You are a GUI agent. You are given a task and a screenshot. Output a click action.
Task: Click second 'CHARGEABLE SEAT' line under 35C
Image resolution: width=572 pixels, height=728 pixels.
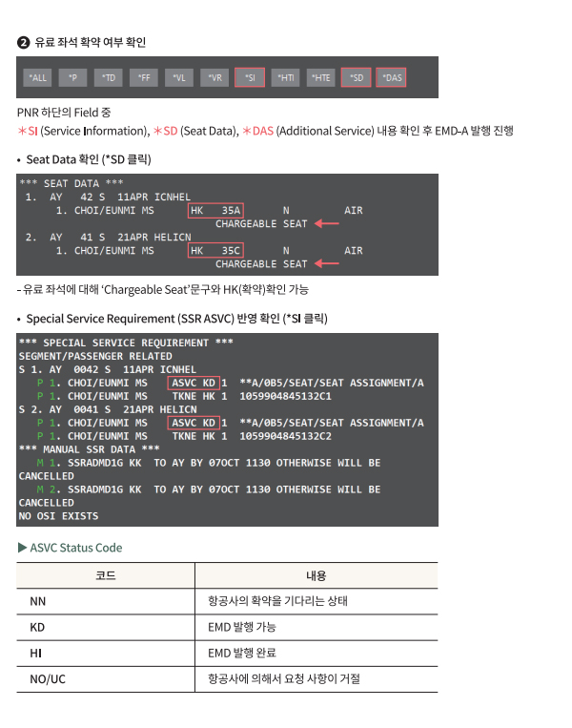coord(261,264)
